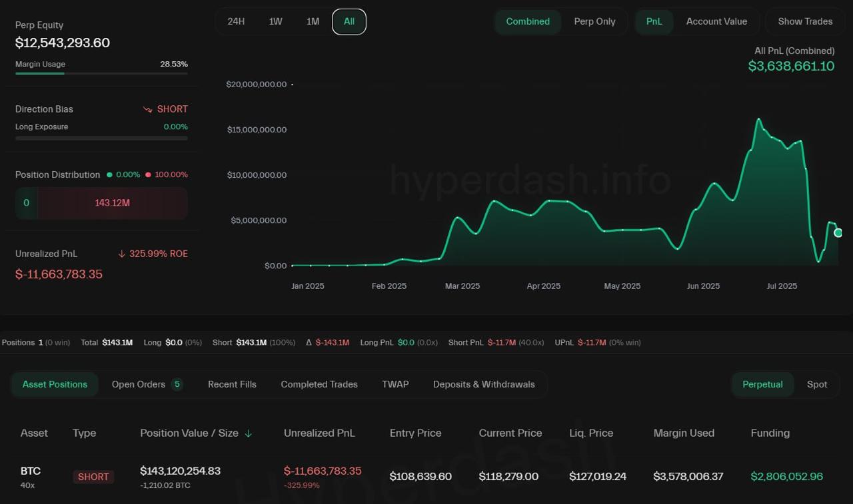Screen dimensions: 853x504
Task: Click the Perp Equity value $12,543,293.60
Action: click(x=63, y=43)
